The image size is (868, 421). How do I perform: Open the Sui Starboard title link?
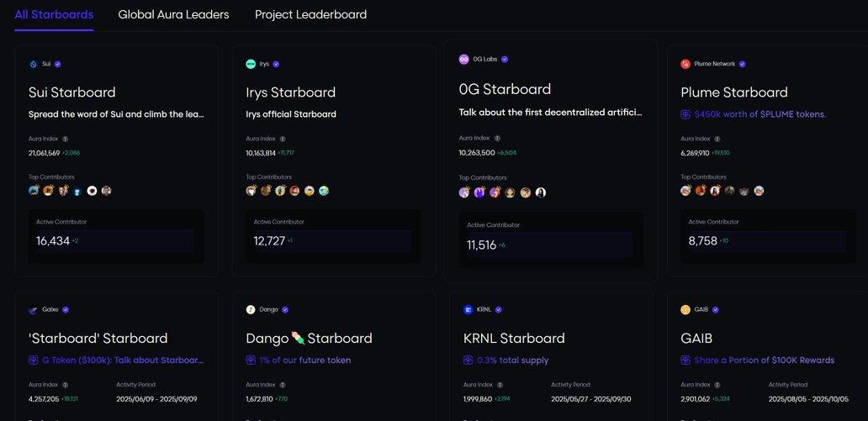(x=72, y=92)
